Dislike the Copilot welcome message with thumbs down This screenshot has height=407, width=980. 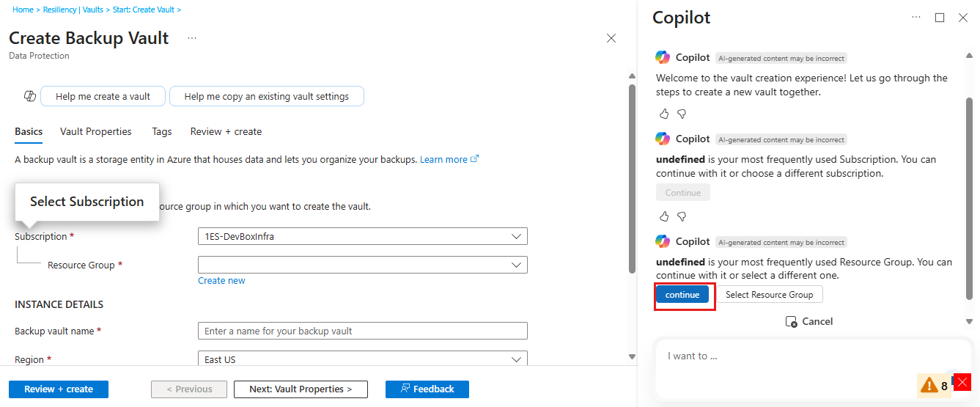tap(681, 114)
